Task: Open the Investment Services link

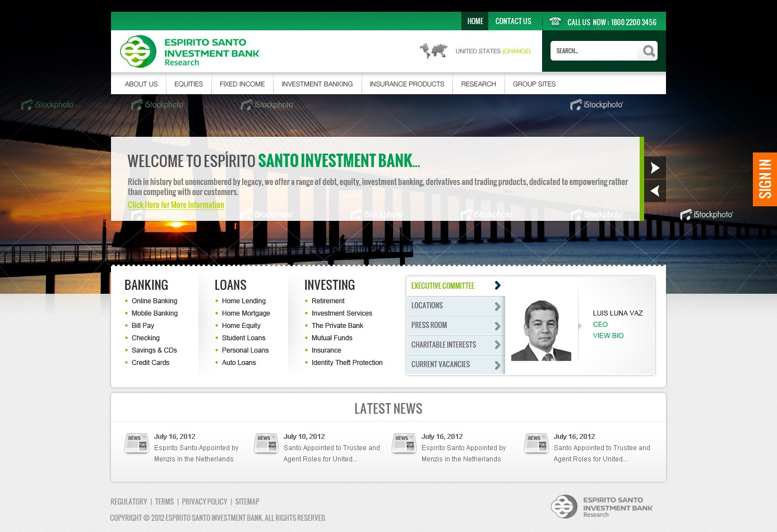Action: pos(342,313)
